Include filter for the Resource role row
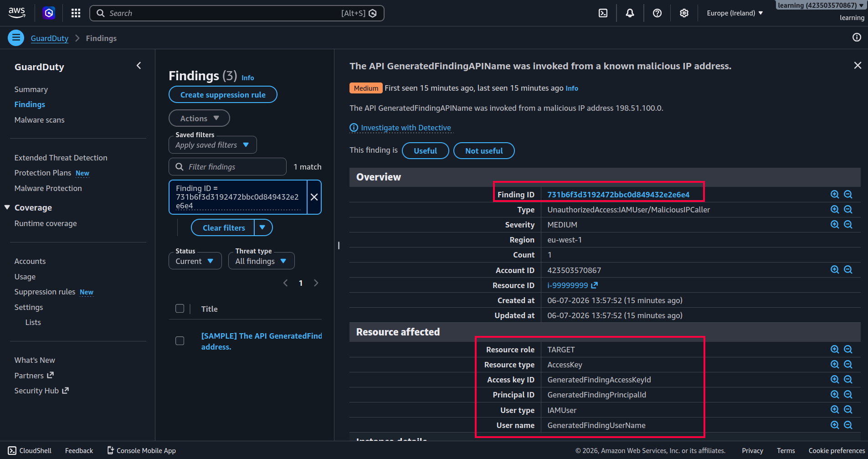 click(835, 349)
